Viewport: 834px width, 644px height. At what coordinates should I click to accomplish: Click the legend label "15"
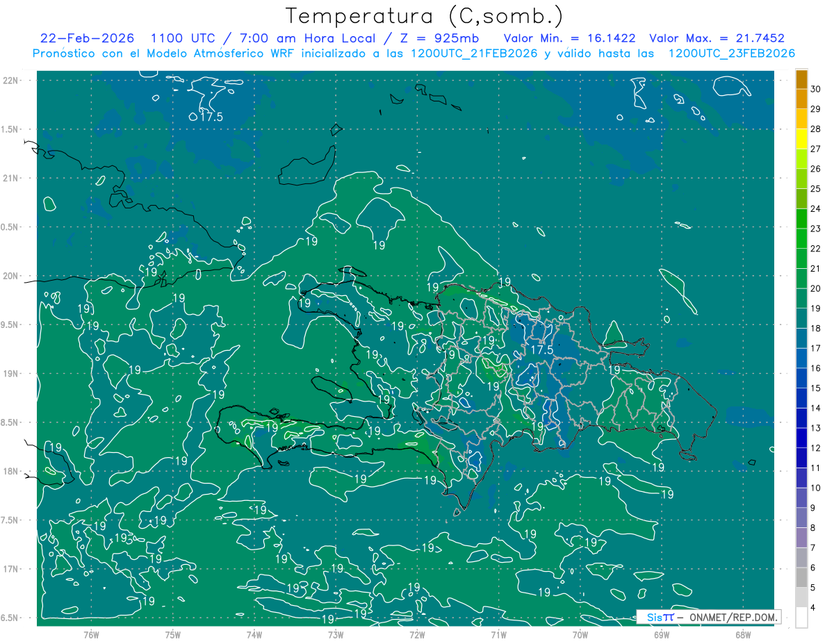[x=816, y=388]
